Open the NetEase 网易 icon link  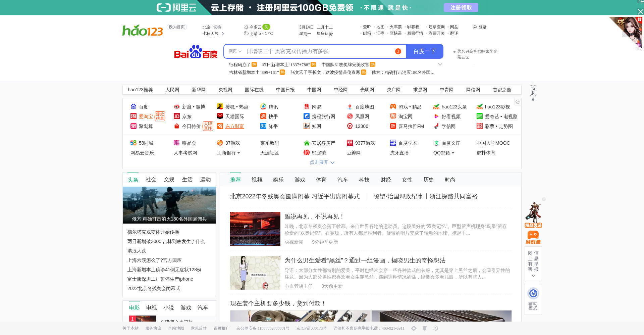click(307, 107)
